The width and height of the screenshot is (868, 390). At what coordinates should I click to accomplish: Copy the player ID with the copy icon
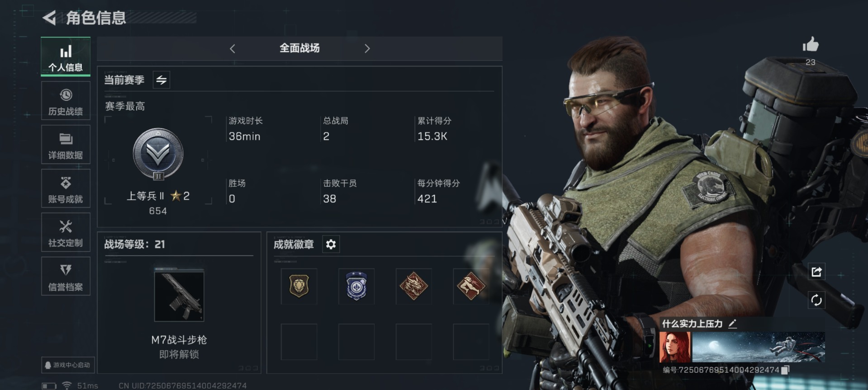pyautogui.click(x=785, y=370)
